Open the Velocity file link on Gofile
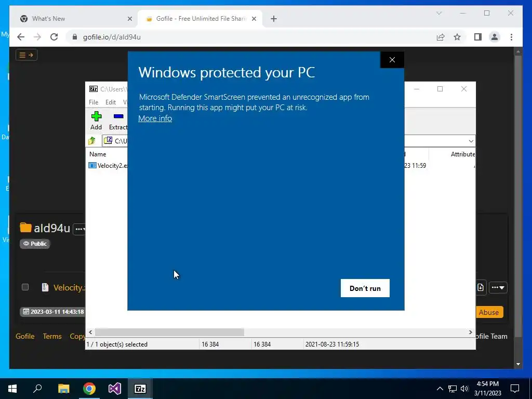Viewport: 532px width, 399px height. pos(69,288)
